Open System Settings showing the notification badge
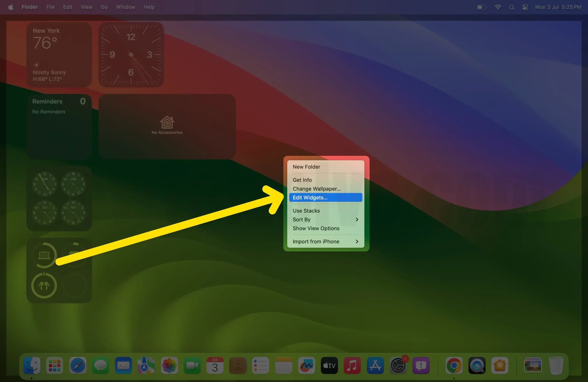 (x=398, y=365)
